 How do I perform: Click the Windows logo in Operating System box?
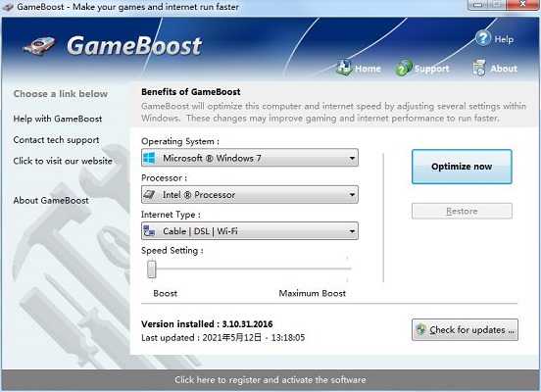(x=149, y=158)
